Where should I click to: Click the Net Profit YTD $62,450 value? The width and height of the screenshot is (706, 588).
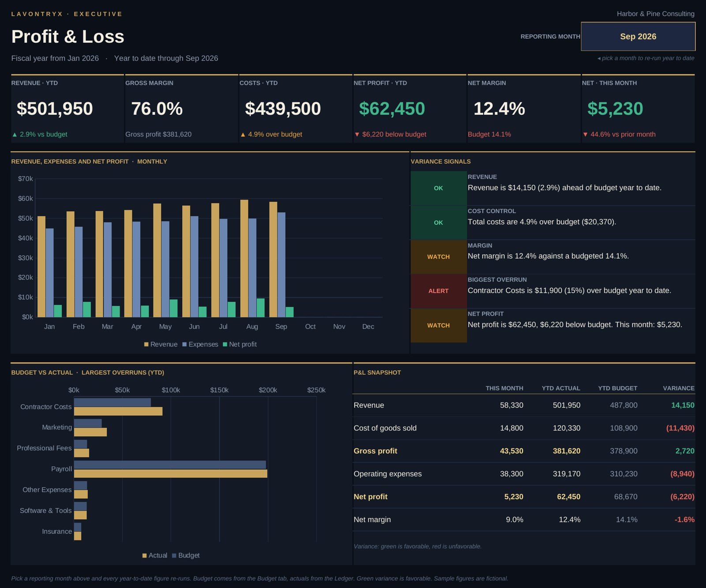(392, 109)
